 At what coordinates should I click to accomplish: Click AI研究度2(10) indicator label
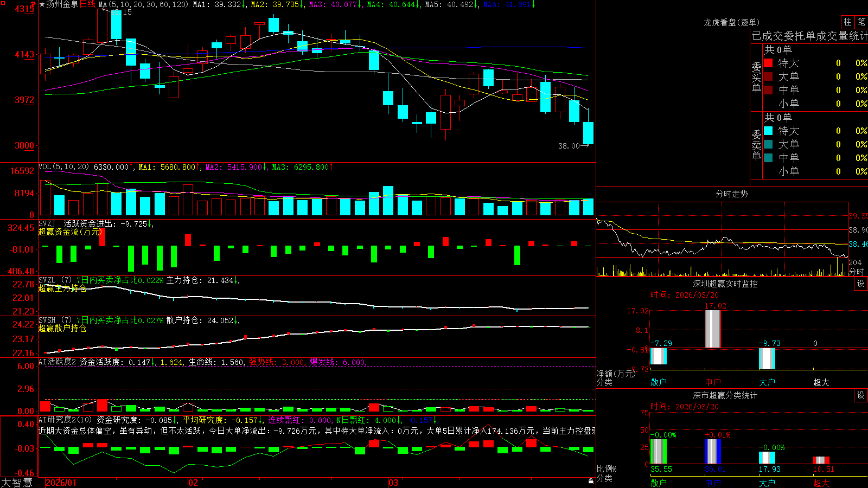pos(66,420)
